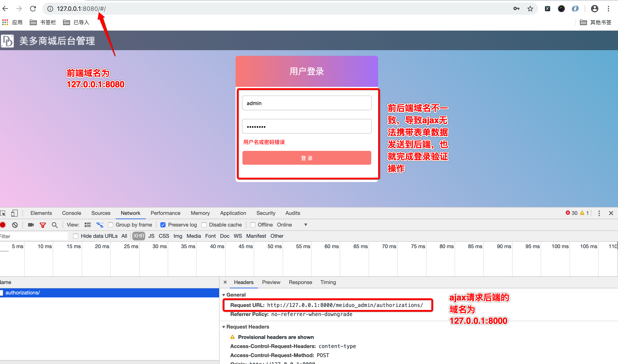The height and width of the screenshot is (364, 618).
Task: Click the admin username input field
Action: coord(307,103)
